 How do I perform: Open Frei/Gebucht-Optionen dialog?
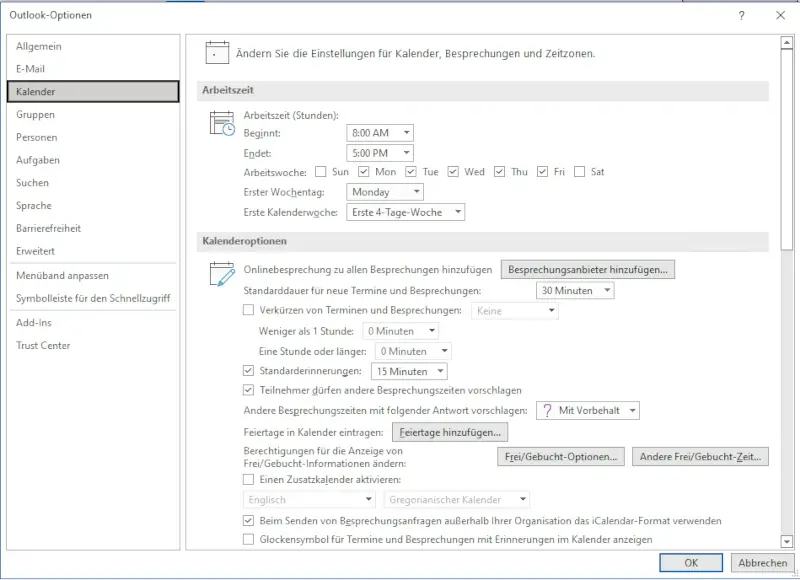pos(561,457)
